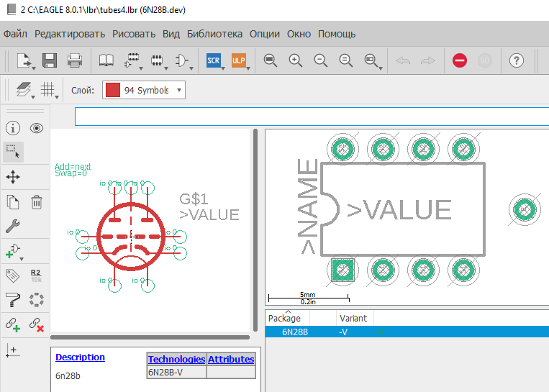Open the library table of contents book icon
This screenshot has width=549, height=392.
tap(106, 60)
